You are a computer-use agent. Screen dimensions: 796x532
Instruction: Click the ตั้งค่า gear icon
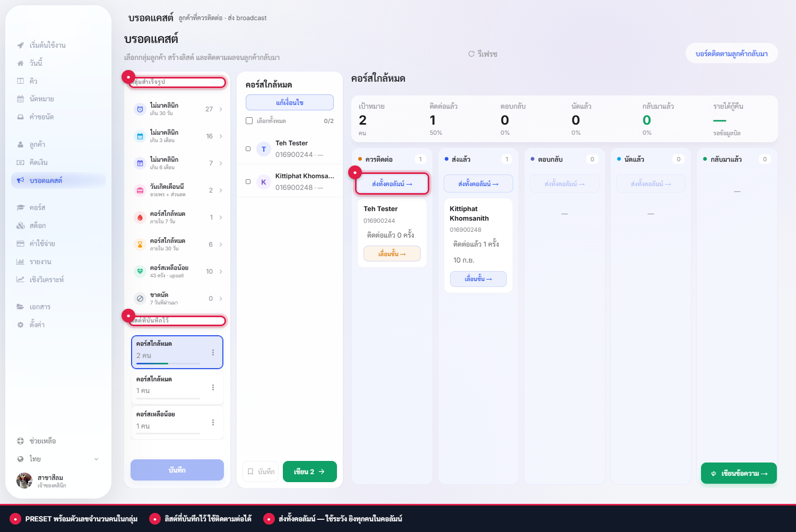click(x=20, y=325)
